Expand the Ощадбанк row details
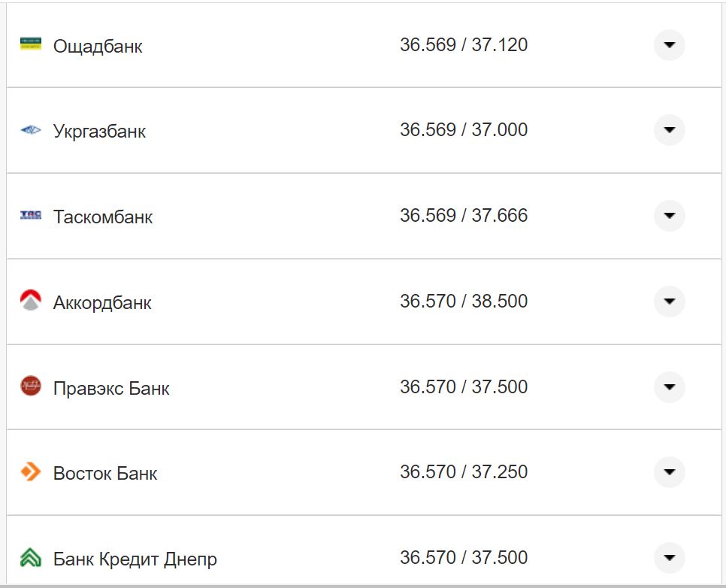The width and height of the screenshot is (726, 588). pos(669,45)
